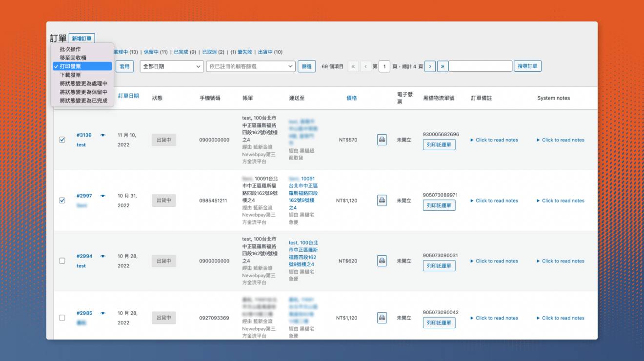Print waybill 列印託運單 for 930005682696
Screen dimensions: 644x361
point(439,144)
